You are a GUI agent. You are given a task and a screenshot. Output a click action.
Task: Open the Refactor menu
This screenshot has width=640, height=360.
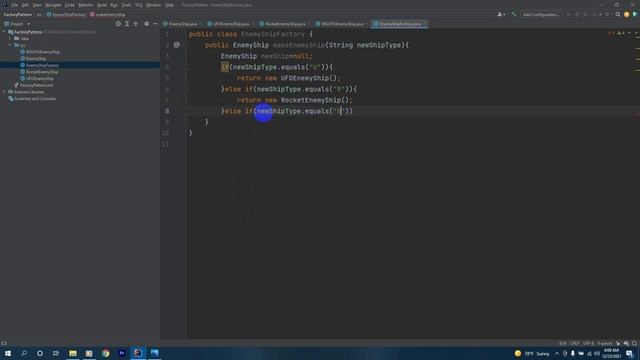(x=86, y=5)
